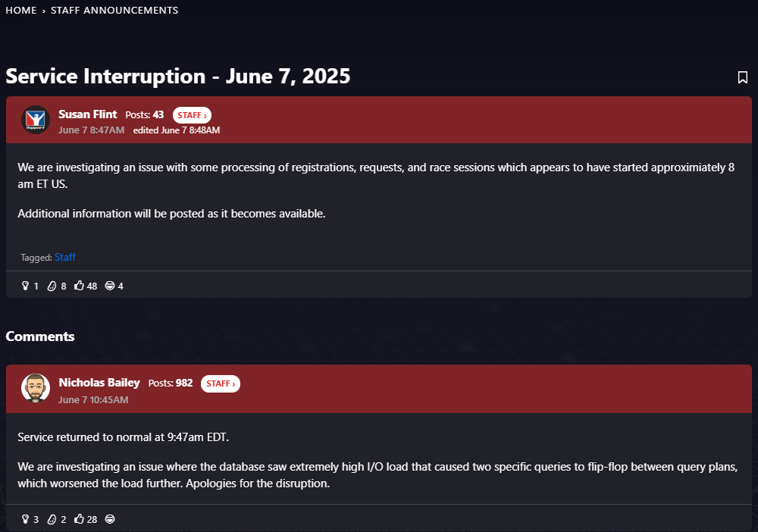Open Susan Flint's avatar image
Viewport: 758px width, 532px height.
pyautogui.click(x=36, y=119)
